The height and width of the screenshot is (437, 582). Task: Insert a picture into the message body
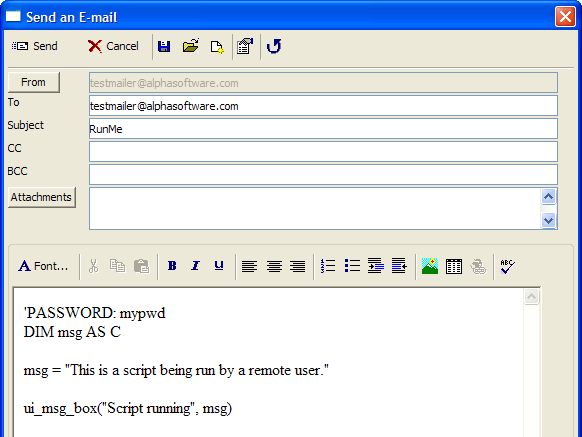(x=430, y=266)
